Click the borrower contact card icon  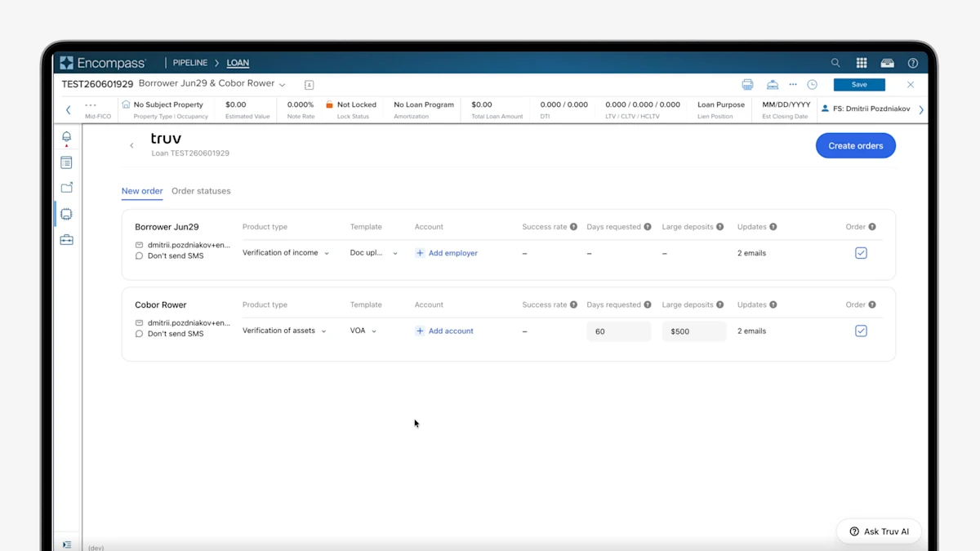309,85
